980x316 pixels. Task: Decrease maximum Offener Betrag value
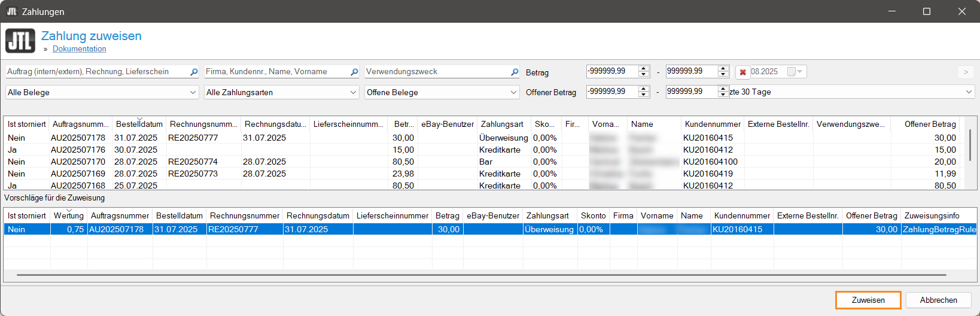(x=723, y=95)
